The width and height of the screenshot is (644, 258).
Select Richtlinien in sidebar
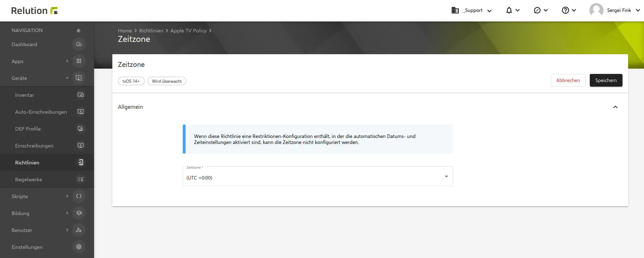pyautogui.click(x=27, y=163)
